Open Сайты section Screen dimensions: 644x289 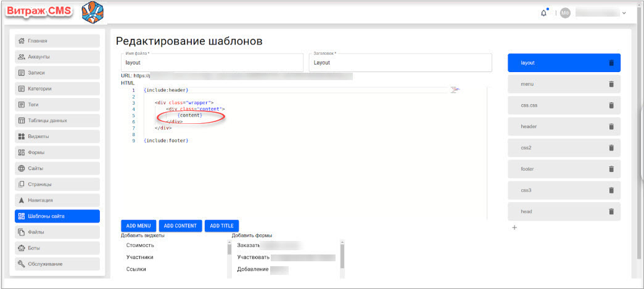tap(57, 168)
